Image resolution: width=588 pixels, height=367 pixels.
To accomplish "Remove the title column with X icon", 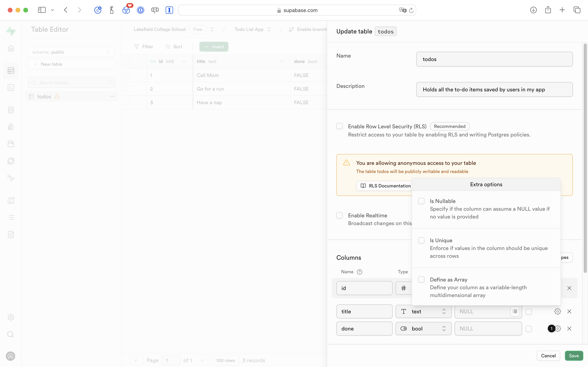I will click(x=569, y=311).
